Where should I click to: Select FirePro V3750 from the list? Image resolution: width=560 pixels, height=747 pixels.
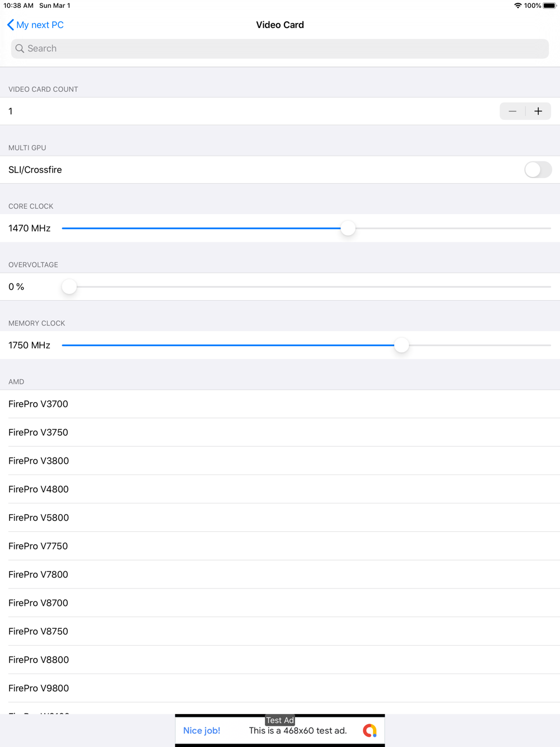280,432
